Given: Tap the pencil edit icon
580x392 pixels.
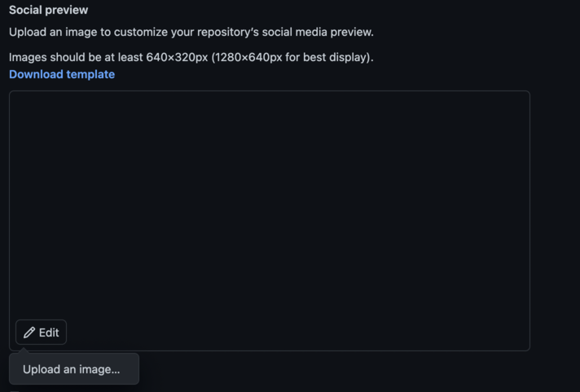Looking at the screenshot, I should click(x=29, y=333).
